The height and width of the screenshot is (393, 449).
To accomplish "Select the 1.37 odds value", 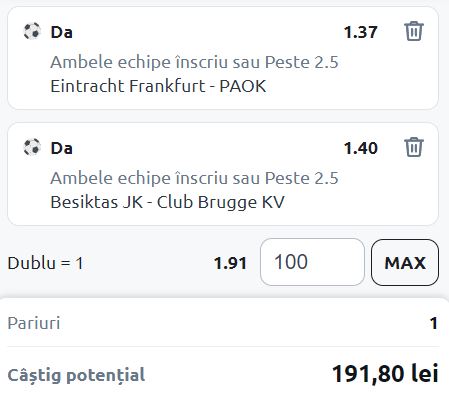I will point(360,32).
